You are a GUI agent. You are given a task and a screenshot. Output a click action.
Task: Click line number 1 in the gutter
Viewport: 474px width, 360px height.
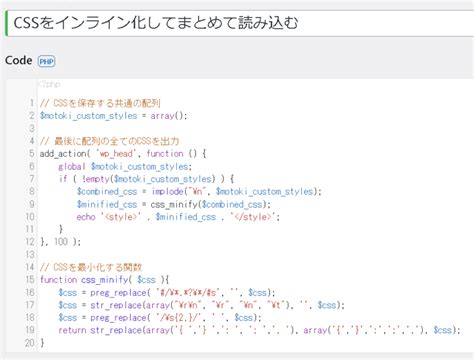[32, 103]
